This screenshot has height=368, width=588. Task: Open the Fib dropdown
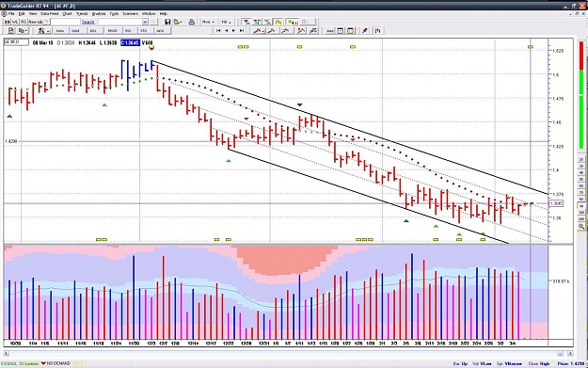click(x=226, y=22)
